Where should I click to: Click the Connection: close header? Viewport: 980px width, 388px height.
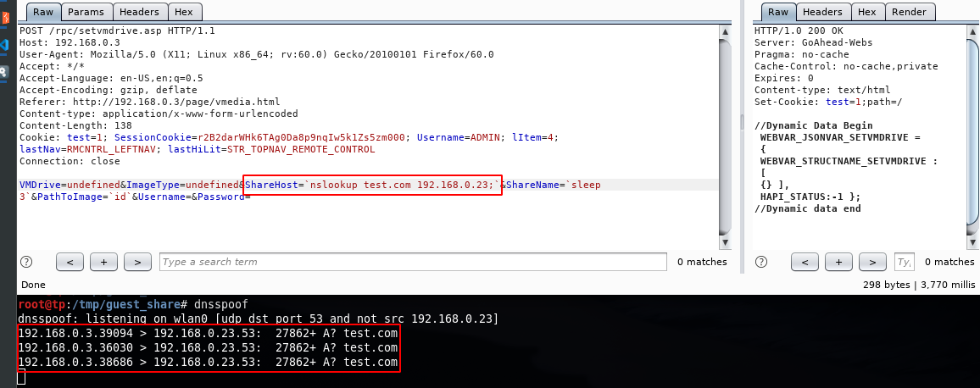click(70, 161)
